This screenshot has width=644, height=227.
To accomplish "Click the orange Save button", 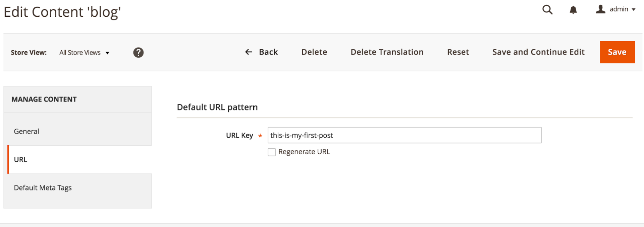I will tap(617, 52).
